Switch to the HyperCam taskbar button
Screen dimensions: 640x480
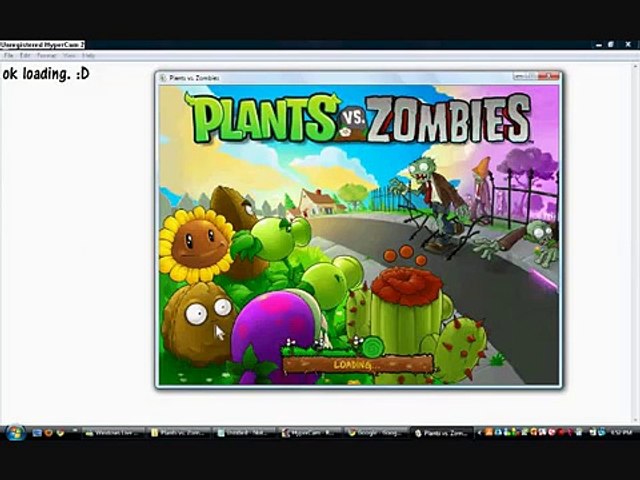(311, 433)
